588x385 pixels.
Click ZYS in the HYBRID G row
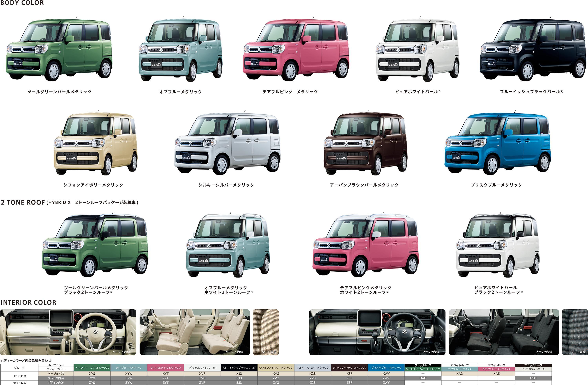(92, 382)
